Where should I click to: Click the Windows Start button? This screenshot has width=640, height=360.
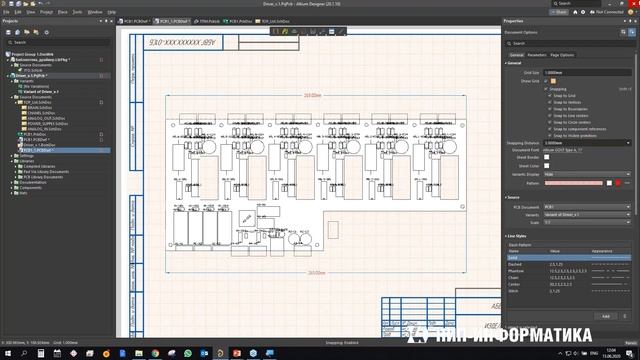(x=8, y=353)
